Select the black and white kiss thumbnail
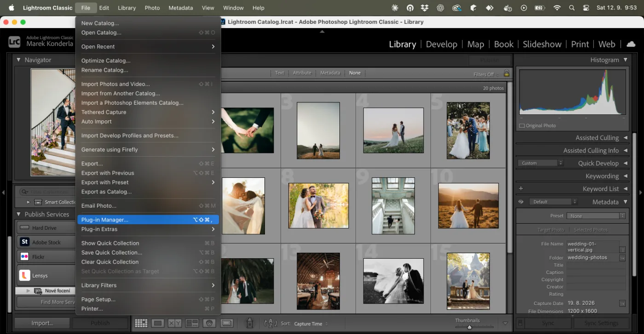The image size is (644, 334). [x=393, y=281]
